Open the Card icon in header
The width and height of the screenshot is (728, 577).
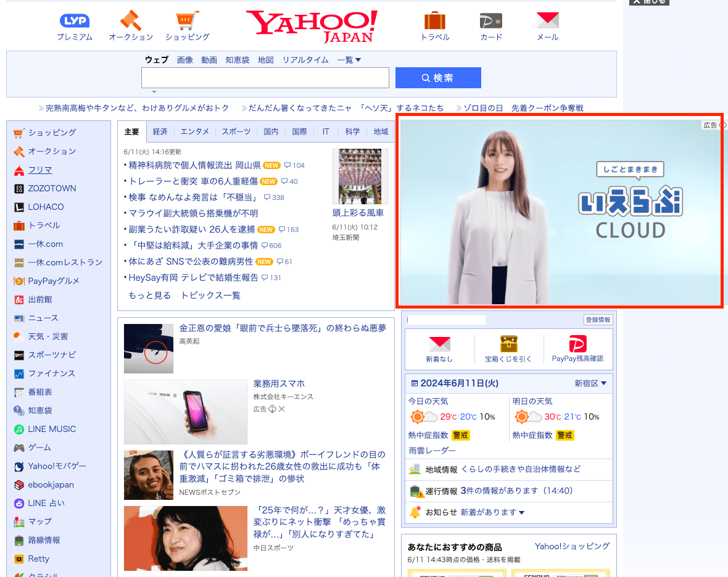(x=491, y=21)
